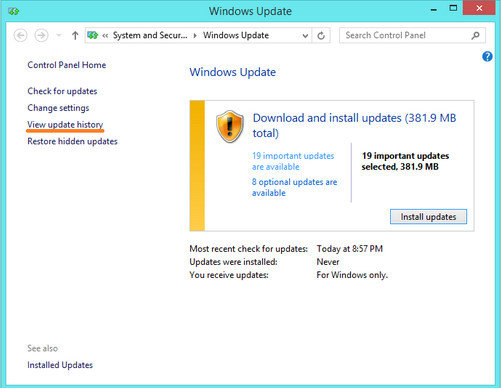The height and width of the screenshot is (388, 501).
Task: Click the 'See also' label
Action: click(42, 348)
